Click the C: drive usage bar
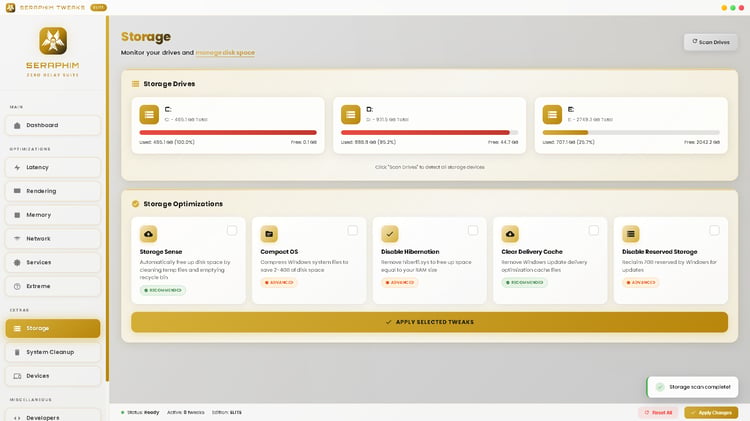The height and width of the screenshot is (421, 750). (228, 133)
